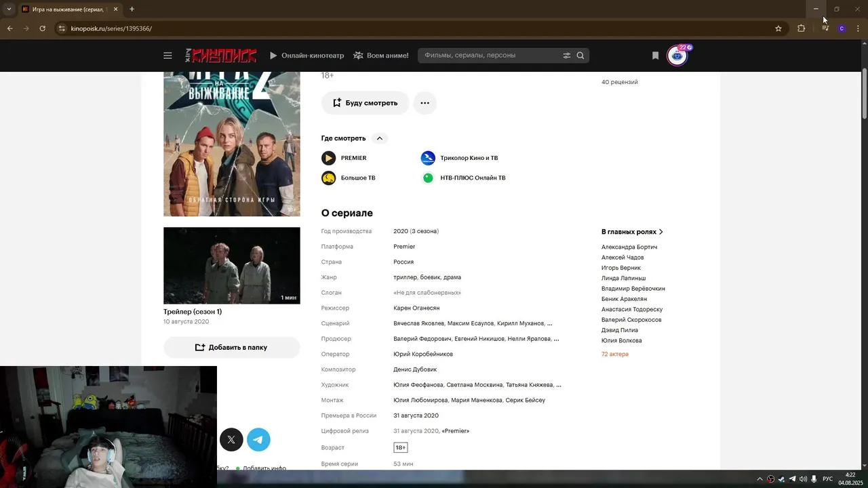Open a new browser tab

[x=132, y=9]
